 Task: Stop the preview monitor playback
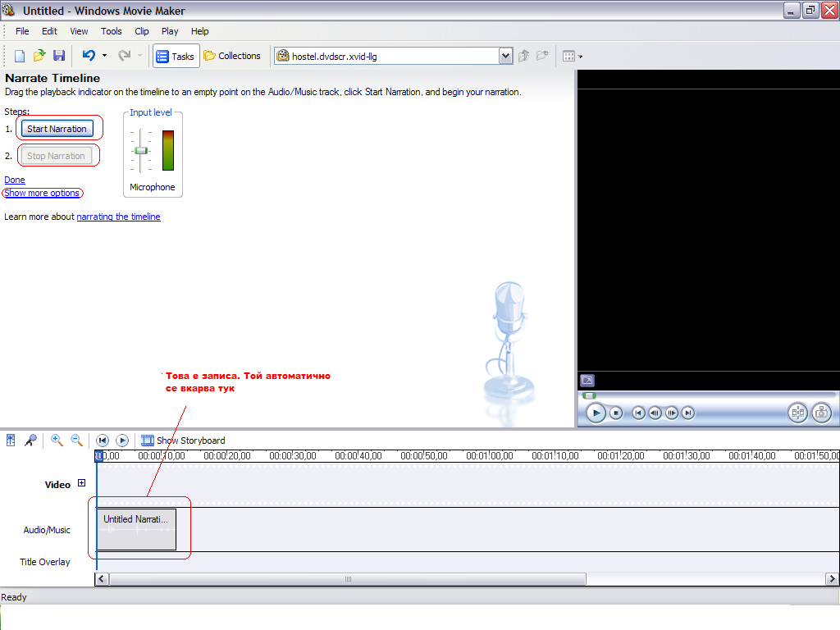point(616,413)
